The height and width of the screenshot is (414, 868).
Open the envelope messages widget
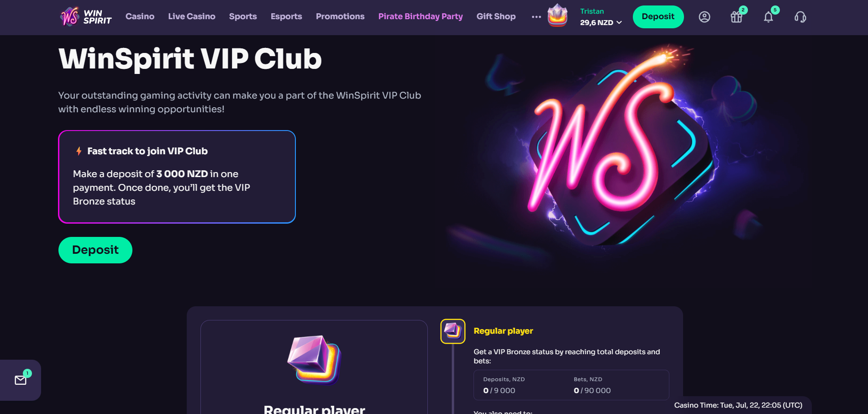point(21,380)
